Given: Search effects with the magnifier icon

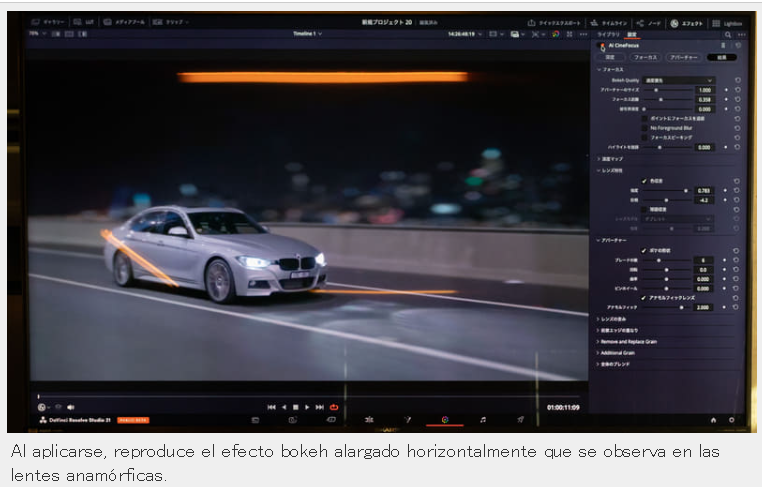Looking at the screenshot, I should click(x=728, y=35).
